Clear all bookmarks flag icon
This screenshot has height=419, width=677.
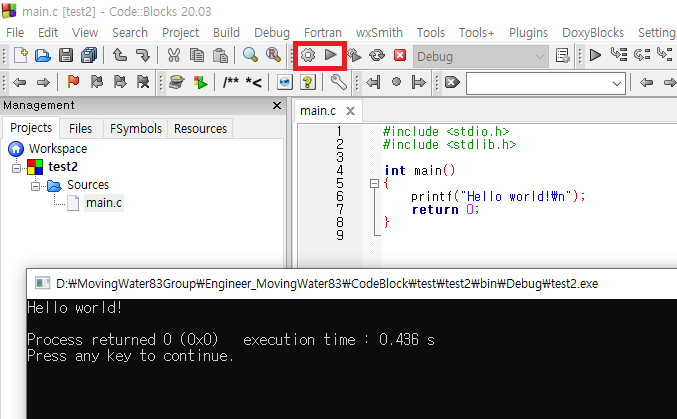pos(142,82)
